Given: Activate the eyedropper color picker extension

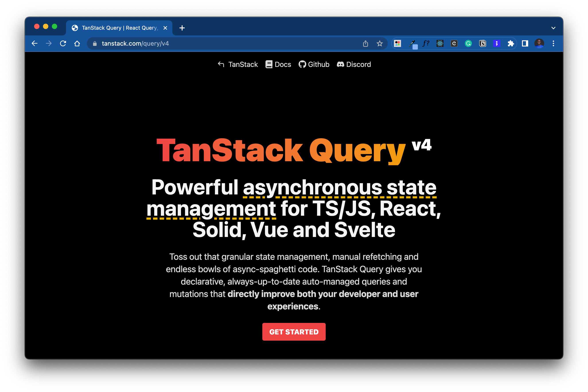Looking at the screenshot, I should click(413, 44).
